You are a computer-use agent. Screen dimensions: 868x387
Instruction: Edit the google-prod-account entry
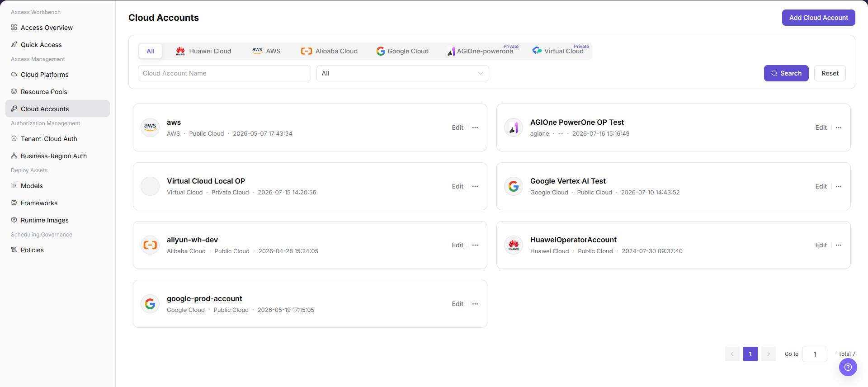coord(458,304)
